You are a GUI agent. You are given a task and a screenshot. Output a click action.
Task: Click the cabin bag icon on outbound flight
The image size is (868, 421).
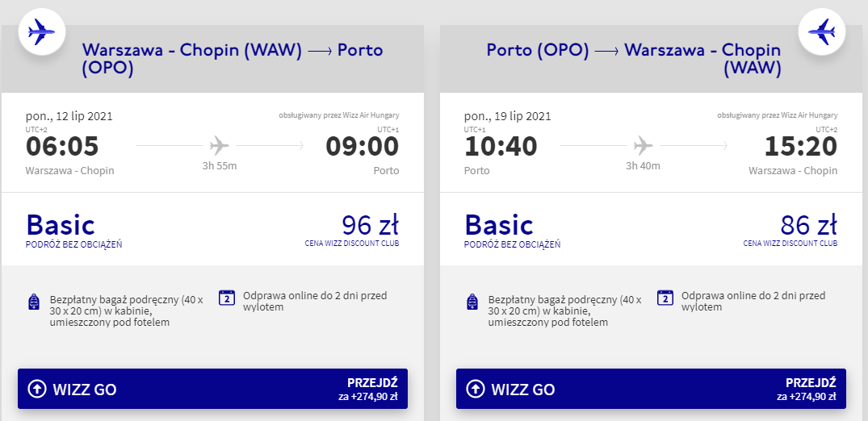coord(33,302)
